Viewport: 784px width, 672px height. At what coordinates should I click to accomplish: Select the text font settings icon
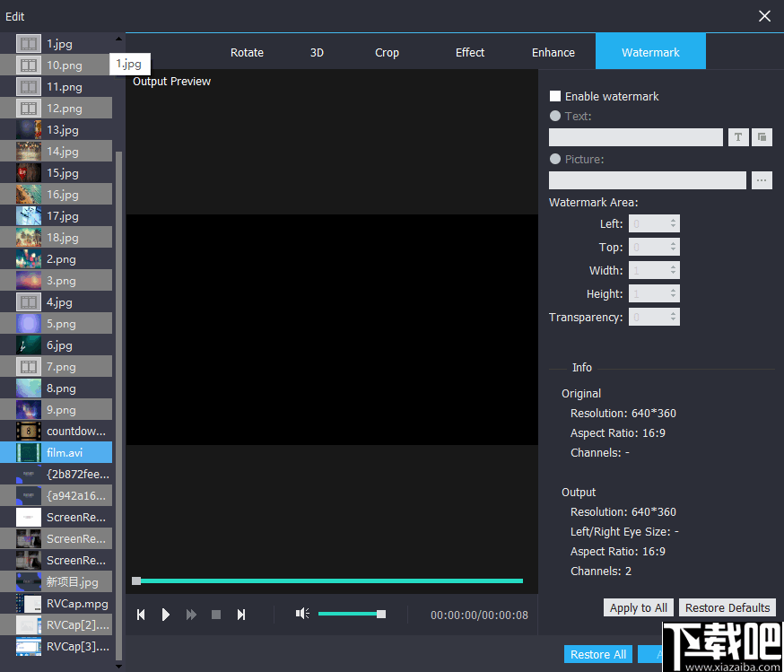pos(737,136)
